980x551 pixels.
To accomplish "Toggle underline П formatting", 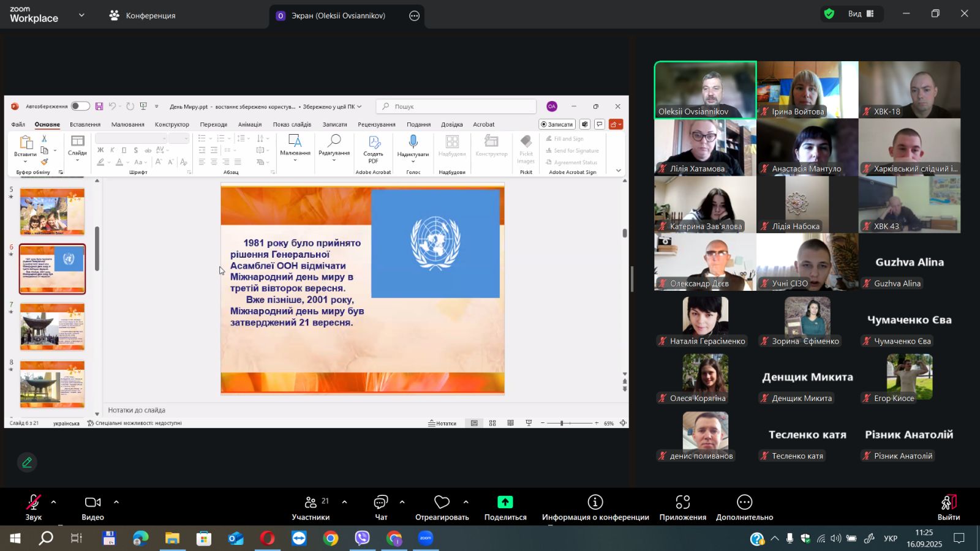I will coord(124,151).
